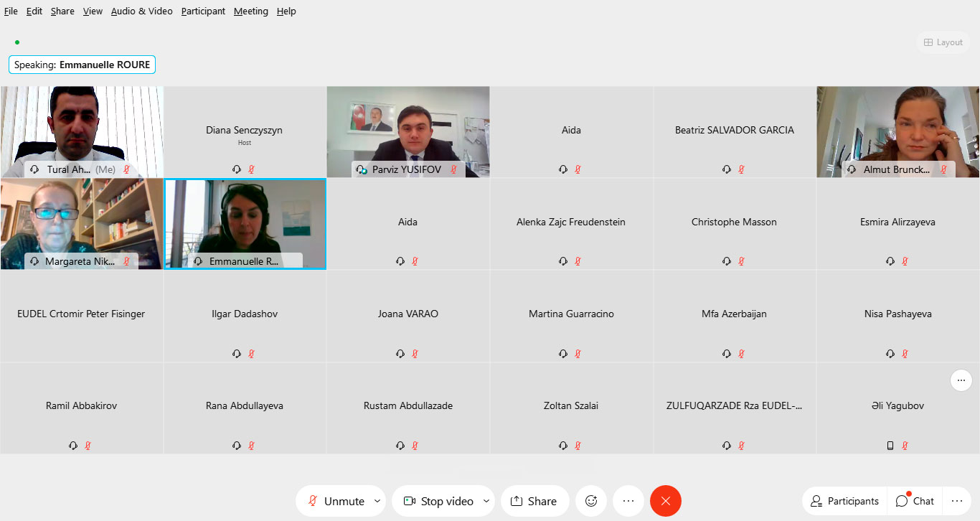The height and width of the screenshot is (521, 980).
Task: Click muted mic icon on Parviz YUSIFOV video
Action: (453, 169)
